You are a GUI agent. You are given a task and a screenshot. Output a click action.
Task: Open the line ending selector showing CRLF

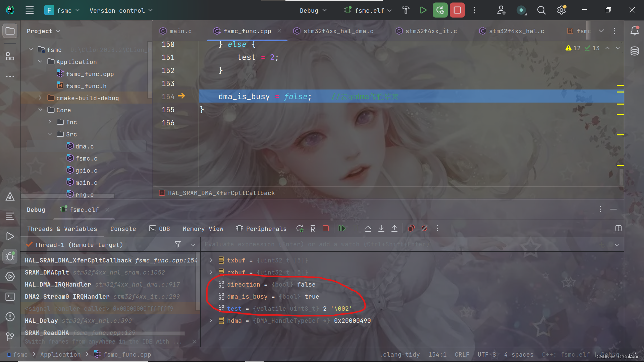click(462, 354)
